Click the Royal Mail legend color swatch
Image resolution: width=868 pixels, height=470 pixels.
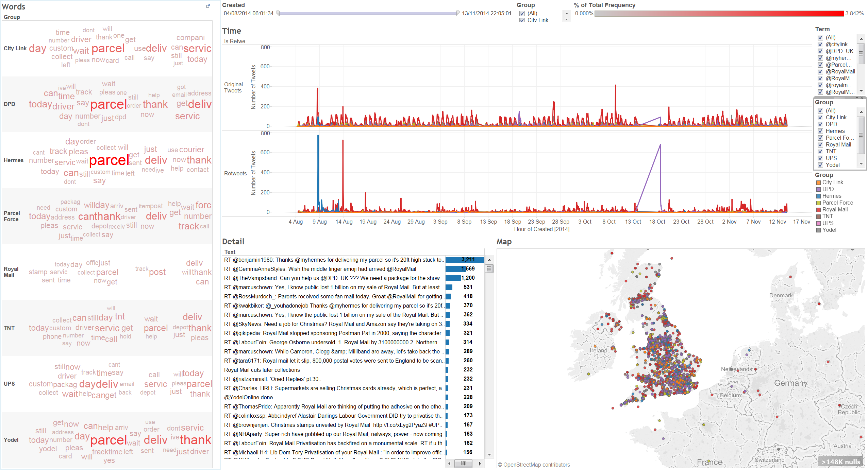pos(819,210)
